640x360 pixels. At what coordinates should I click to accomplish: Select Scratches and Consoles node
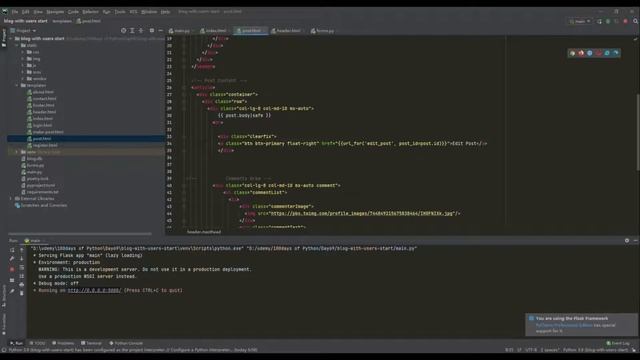[41, 205]
